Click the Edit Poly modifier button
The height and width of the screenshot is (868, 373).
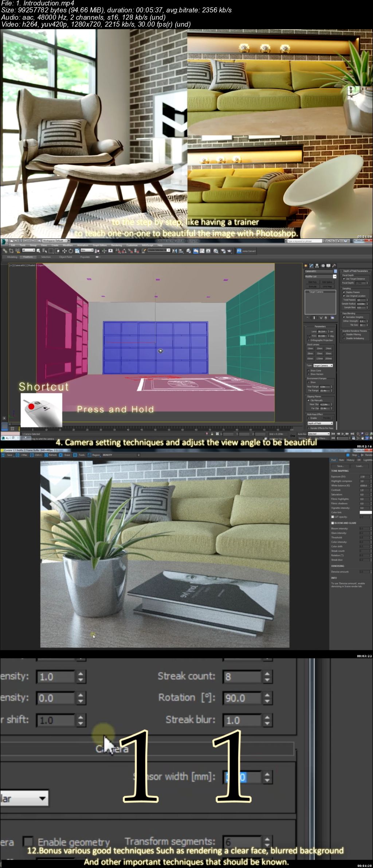pyautogui.click(x=313, y=282)
